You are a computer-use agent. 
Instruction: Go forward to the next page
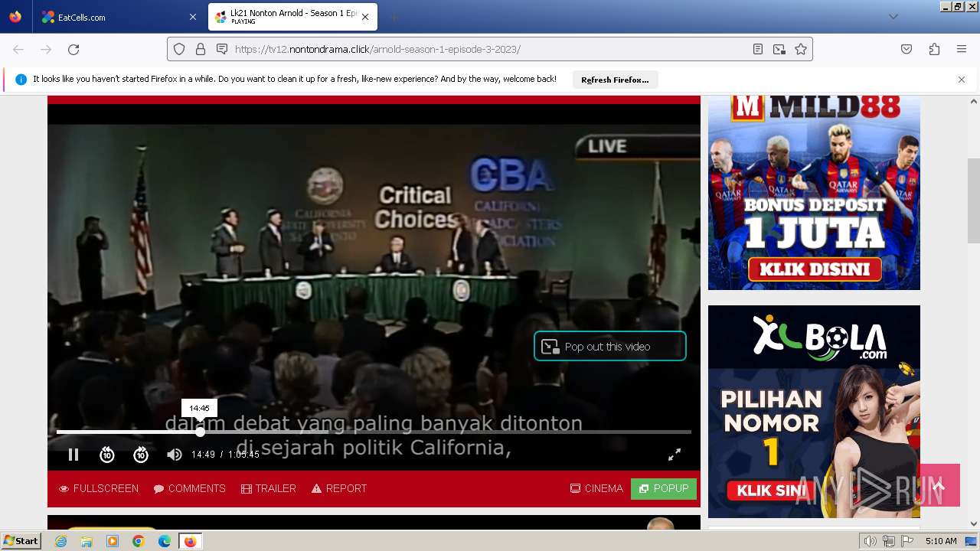coord(46,49)
